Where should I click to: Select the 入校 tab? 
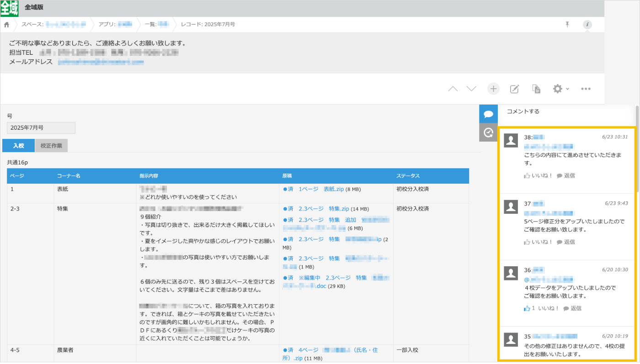click(x=18, y=146)
